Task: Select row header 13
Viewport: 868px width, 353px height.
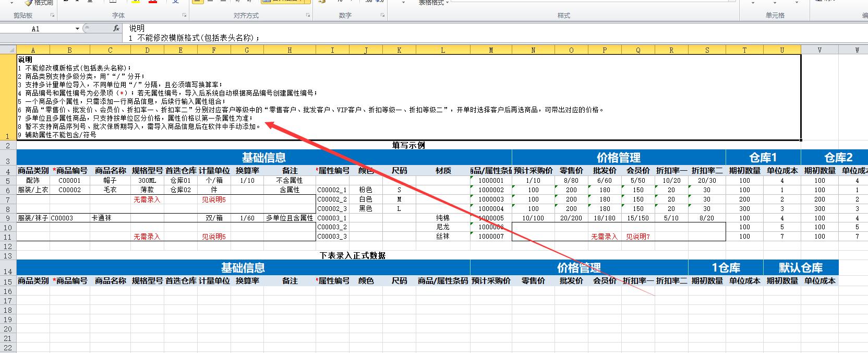Action: pos(8,256)
